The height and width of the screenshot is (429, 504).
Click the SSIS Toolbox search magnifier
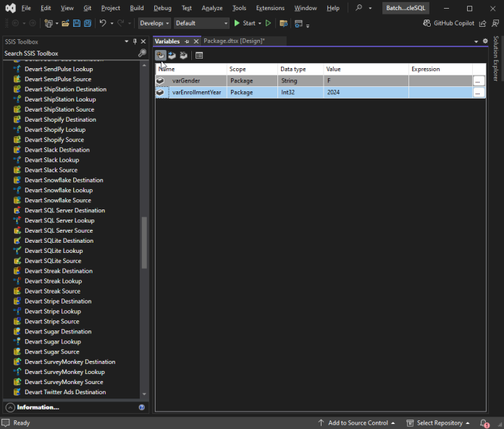(142, 53)
